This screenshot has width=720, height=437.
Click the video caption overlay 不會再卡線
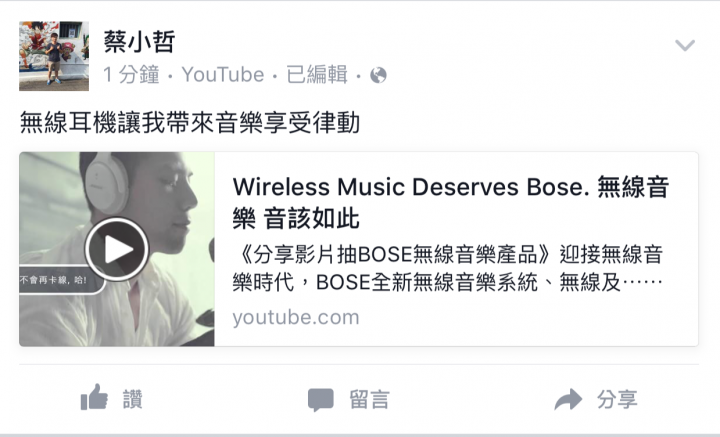[53, 280]
